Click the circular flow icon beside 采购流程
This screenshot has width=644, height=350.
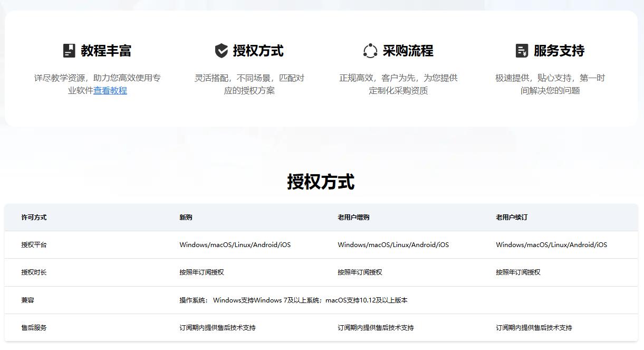coord(370,51)
